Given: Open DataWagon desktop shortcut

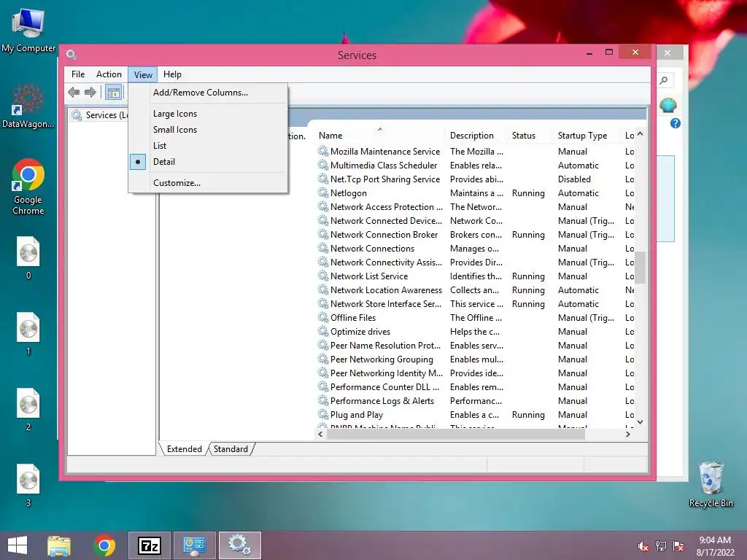Looking at the screenshot, I should 28,105.
